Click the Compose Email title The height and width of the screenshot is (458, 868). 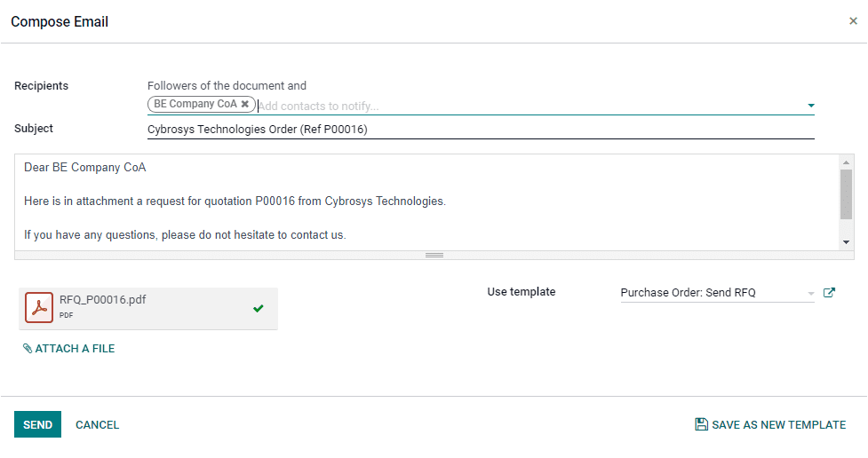[x=60, y=21]
